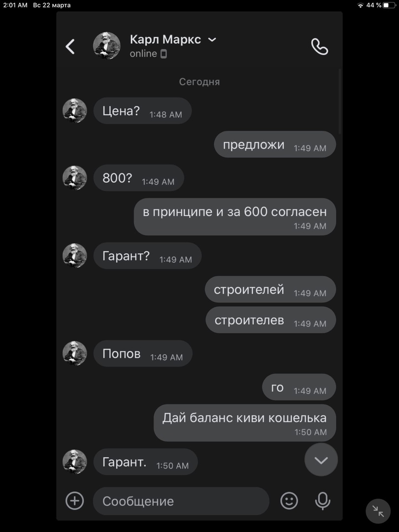
Task: Tap the Wi-Fi status icon
Action: [361, 5]
